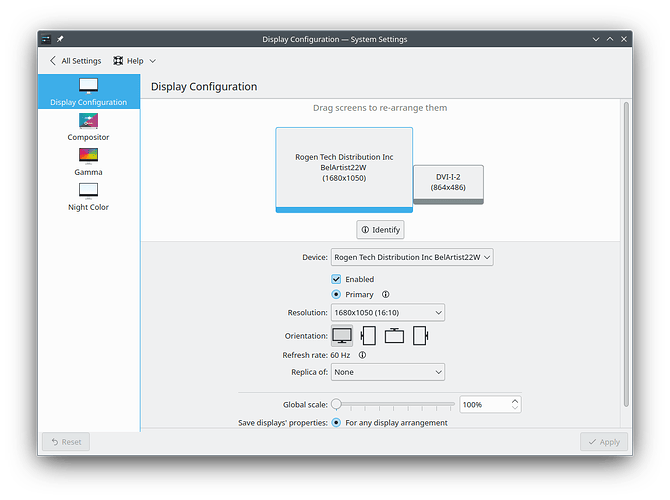Pick the last orientation icon
Image resolution: width=670 pixels, height=500 pixels.
point(420,335)
